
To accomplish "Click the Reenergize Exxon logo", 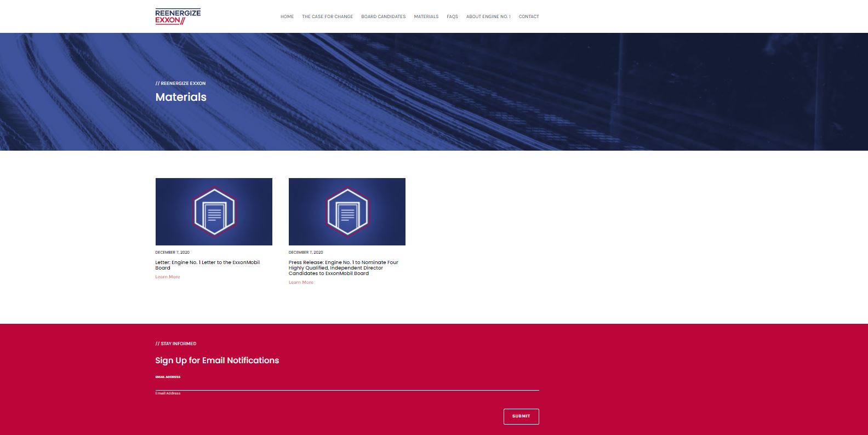I will click(178, 16).
